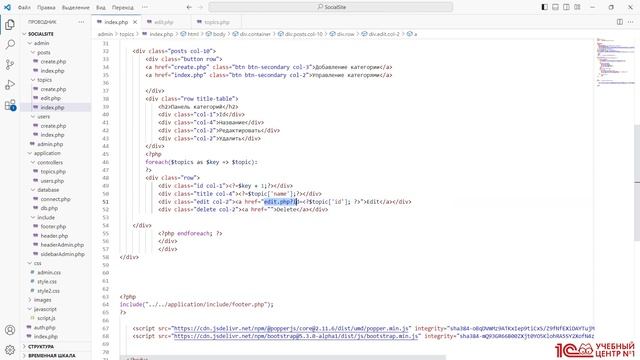Expand the ВРЕМЕННАЯ ШКАЛА section
The height and width of the screenshot is (360, 640).
coord(51,356)
